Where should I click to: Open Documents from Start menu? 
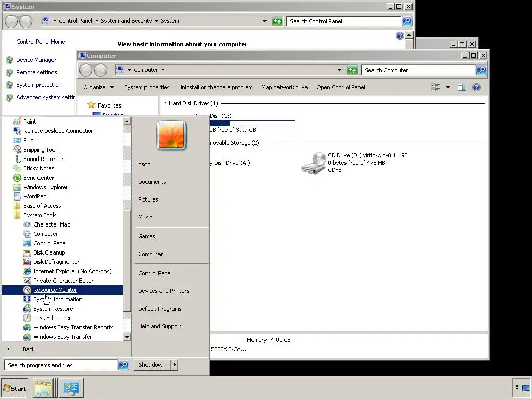[x=152, y=182]
